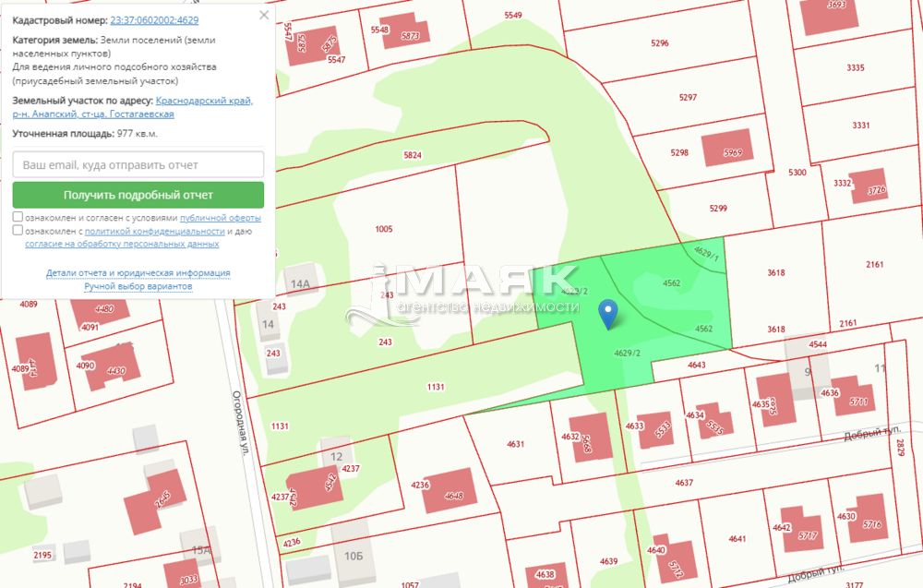
Task: Click the house 14A building
Action: click(x=299, y=284)
